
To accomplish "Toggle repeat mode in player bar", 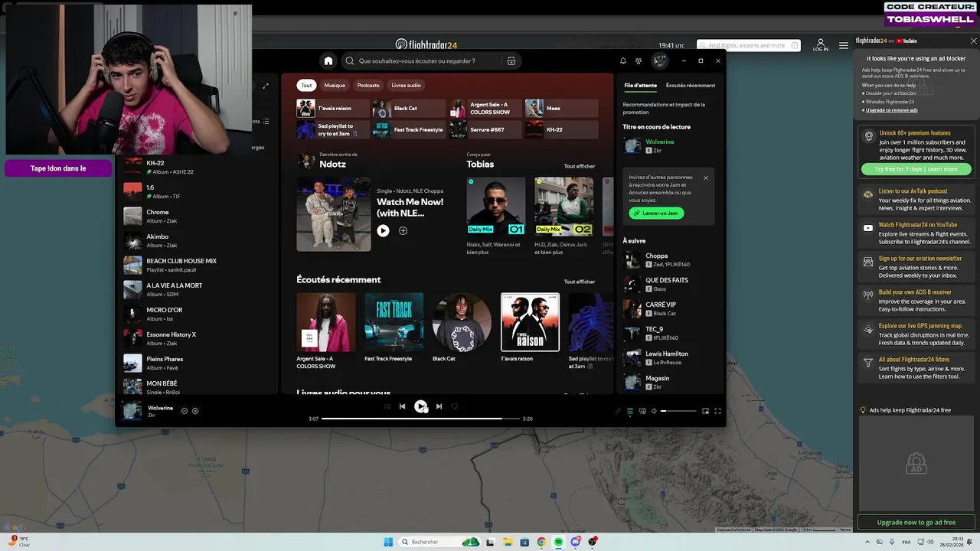I will [x=454, y=406].
